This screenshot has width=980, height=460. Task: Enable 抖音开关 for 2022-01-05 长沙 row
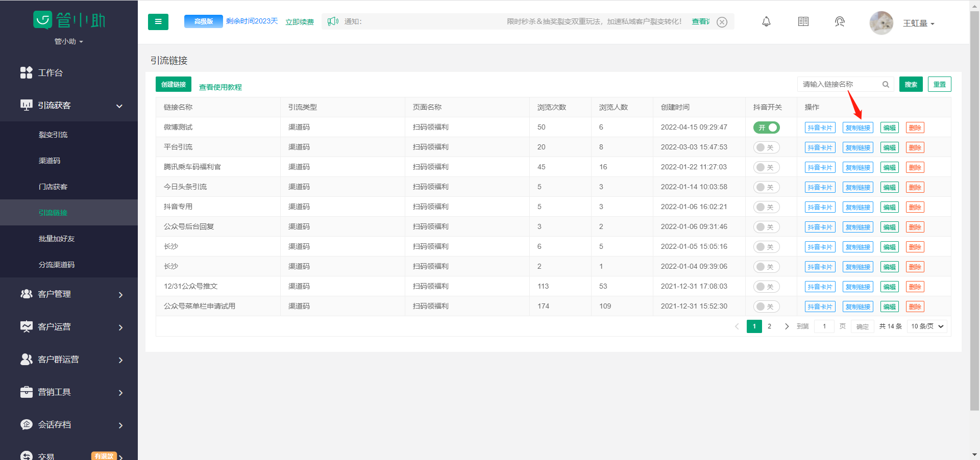767,247
